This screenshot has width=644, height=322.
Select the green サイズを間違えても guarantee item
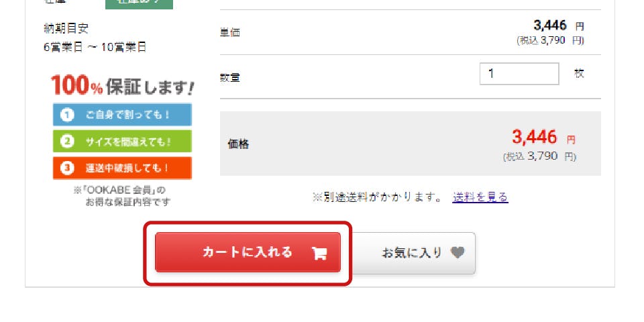[122, 142]
